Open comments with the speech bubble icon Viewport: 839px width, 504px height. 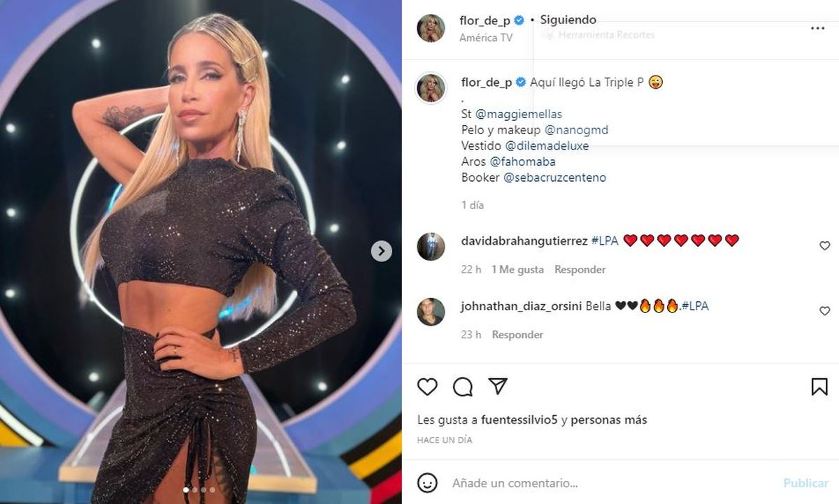tap(462, 387)
